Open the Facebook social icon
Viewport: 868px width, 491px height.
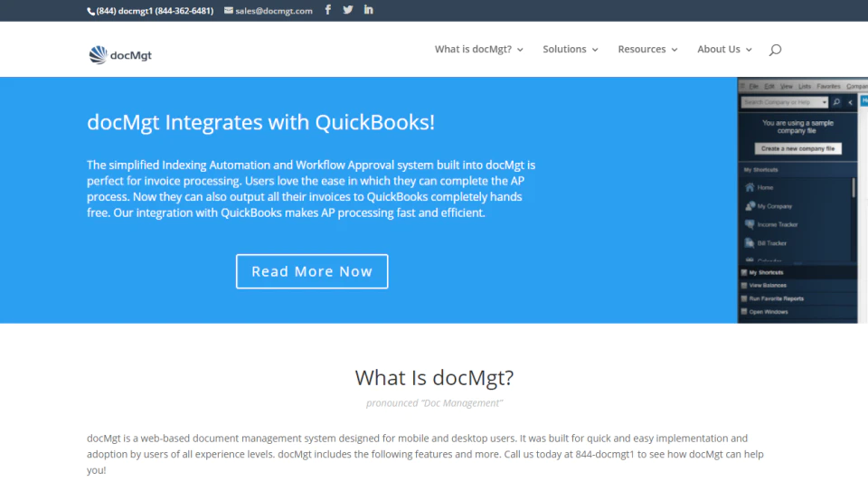pos(327,9)
